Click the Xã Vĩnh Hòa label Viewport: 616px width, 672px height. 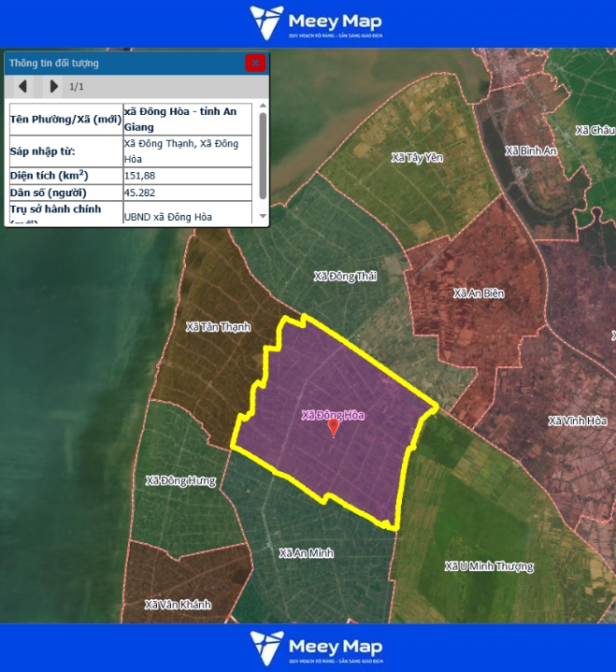pyautogui.click(x=577, y=421)
